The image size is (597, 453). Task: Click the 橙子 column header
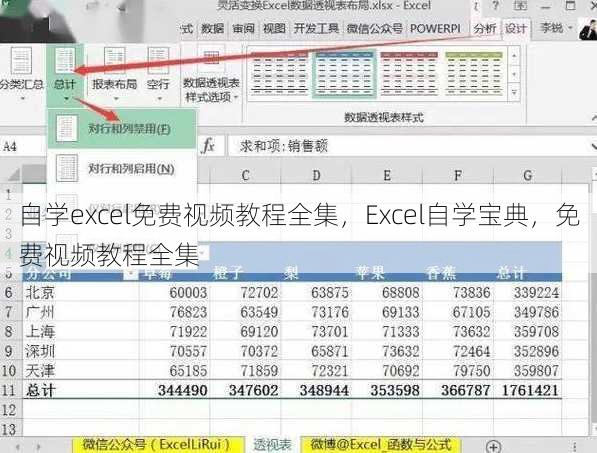tap(228, 273)
